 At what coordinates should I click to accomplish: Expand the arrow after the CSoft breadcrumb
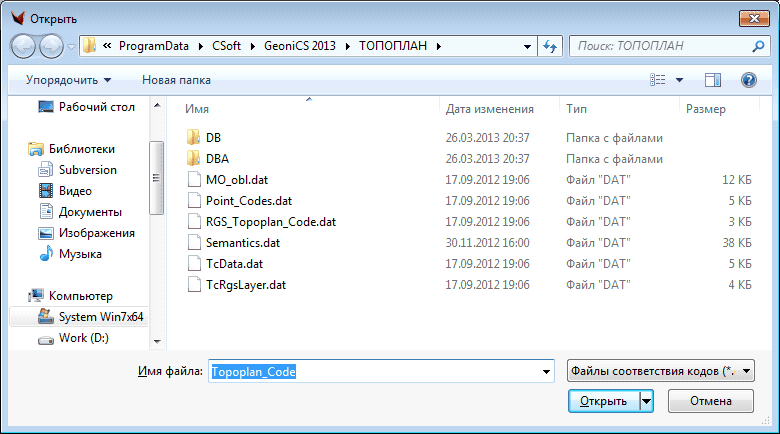[x=253, y=46]
